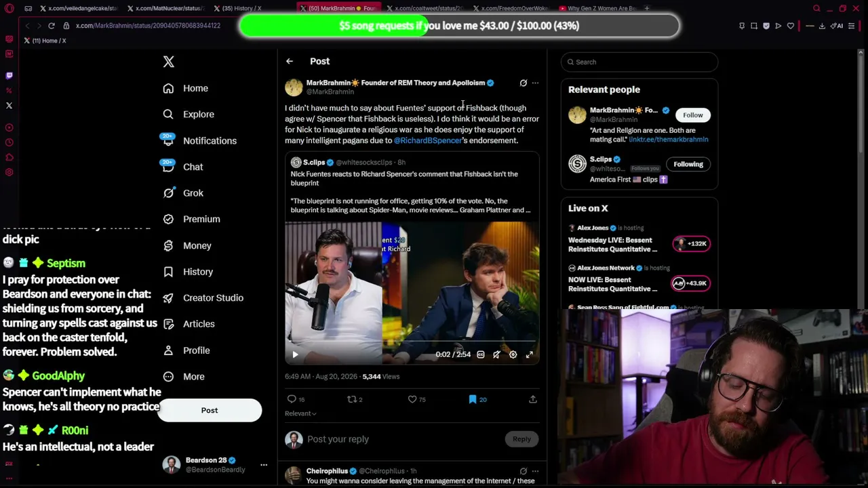Share the post using the share icon

[x=533, y=399]
